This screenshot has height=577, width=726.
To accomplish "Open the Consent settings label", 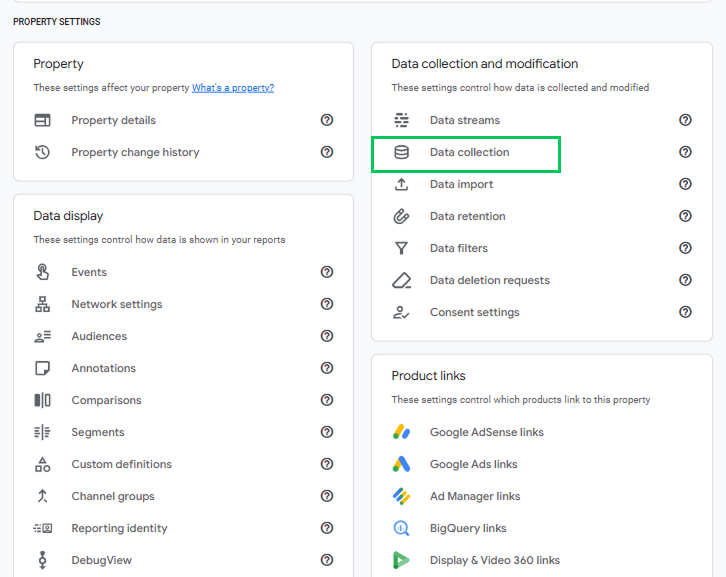I will 475,313.
